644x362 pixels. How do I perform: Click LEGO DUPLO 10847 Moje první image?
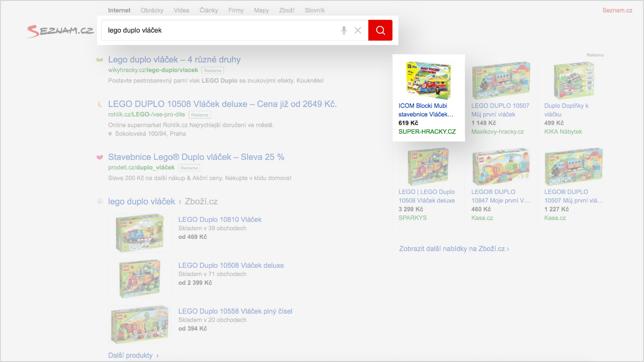[500, 167]
